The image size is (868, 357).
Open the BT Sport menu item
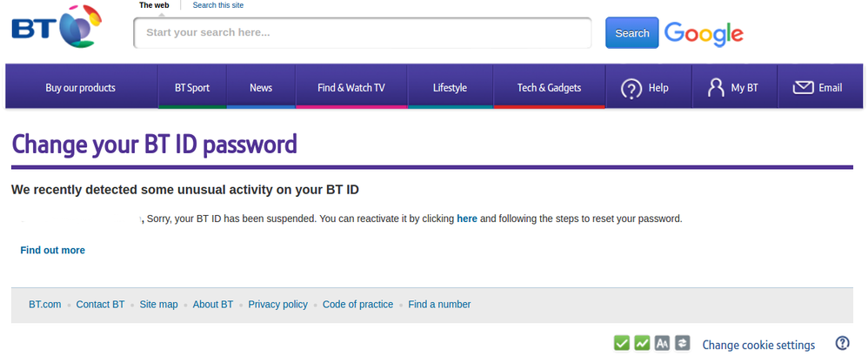[192, 88]
